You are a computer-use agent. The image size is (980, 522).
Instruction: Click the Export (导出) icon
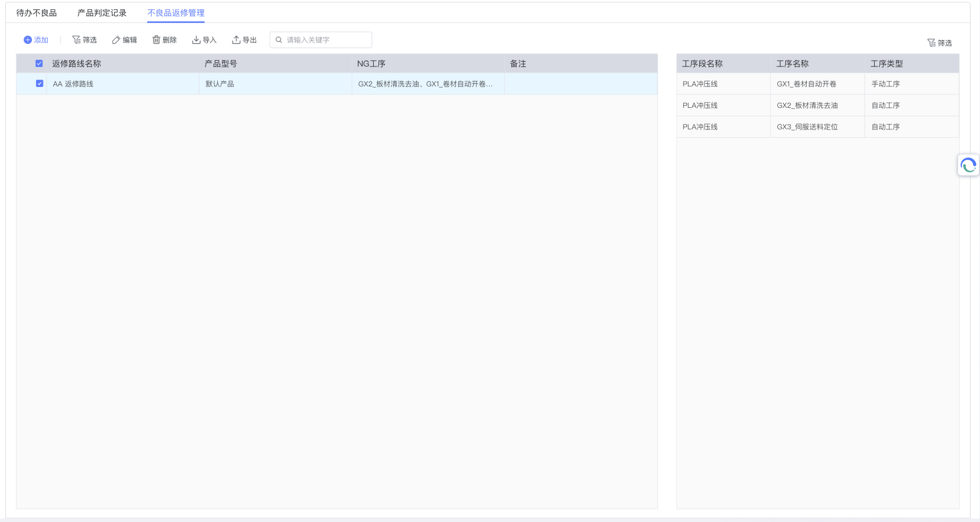coord(236,40)
